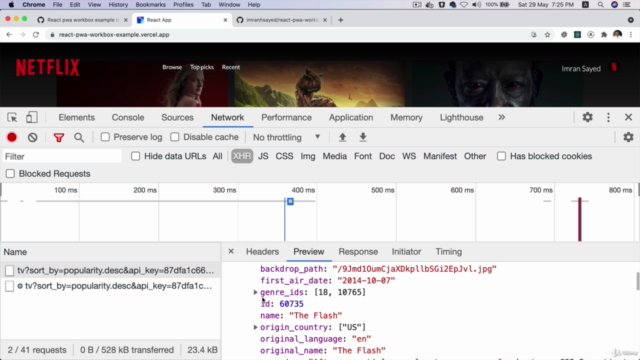
Task: Filter requests by WS
Action: 409,156
